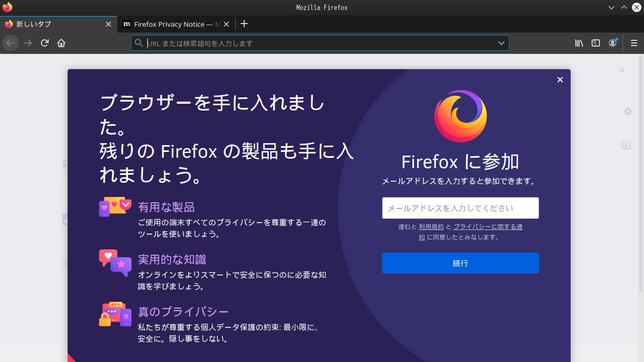Click the title bar down-chevron minimize button
644x362 pixels.
[x=611, y=7]
